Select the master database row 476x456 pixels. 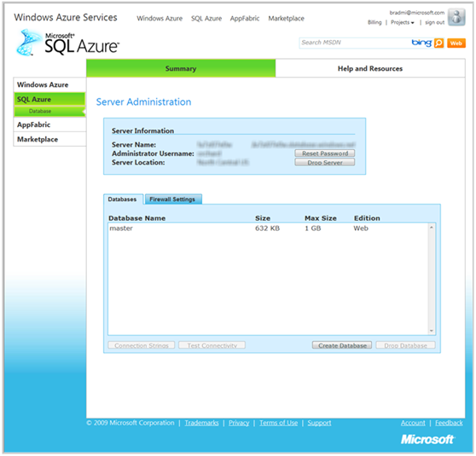[268, 228]
